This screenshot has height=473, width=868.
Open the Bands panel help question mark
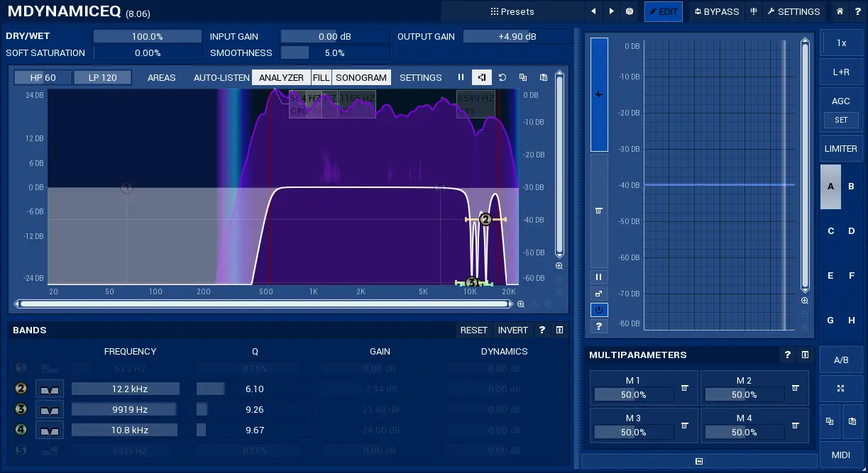point(542,330)
